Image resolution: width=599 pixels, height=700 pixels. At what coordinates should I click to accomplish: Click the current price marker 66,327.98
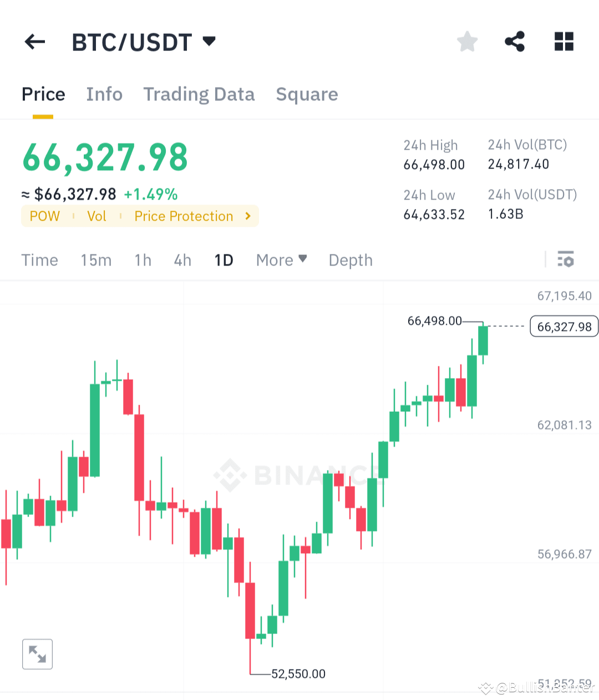(564, 326)
